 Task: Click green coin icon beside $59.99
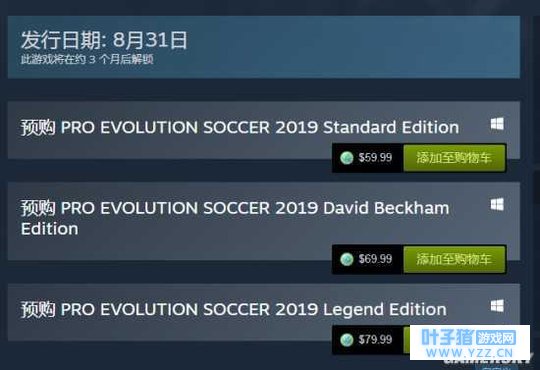click(346, 158)
